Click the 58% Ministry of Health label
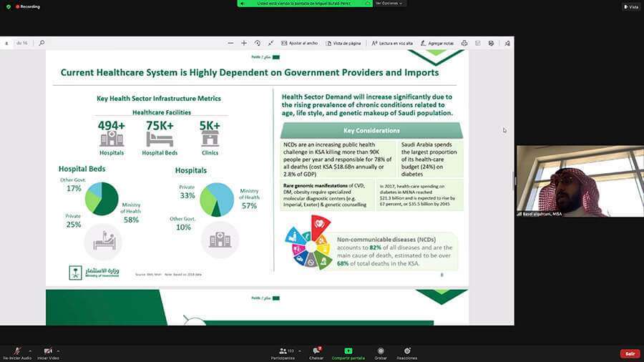Image resolution: width=644 pixels, height=362 pixels. pos(131,213)
